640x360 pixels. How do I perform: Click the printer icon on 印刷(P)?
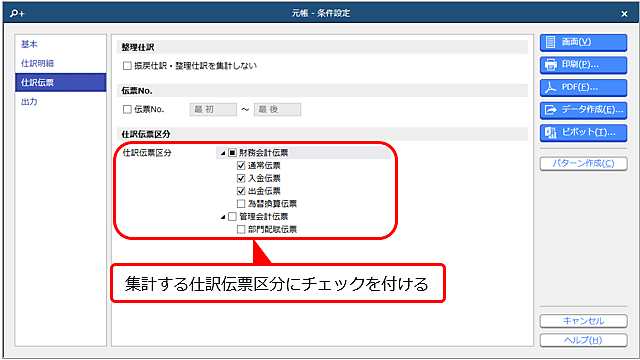coord(551,64)
